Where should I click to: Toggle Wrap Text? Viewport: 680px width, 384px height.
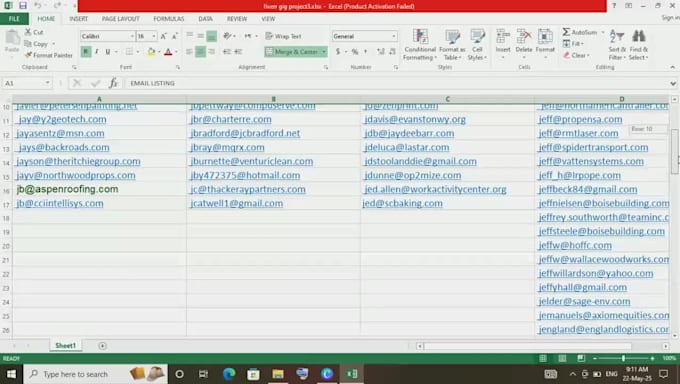click(x=283, y=36)
